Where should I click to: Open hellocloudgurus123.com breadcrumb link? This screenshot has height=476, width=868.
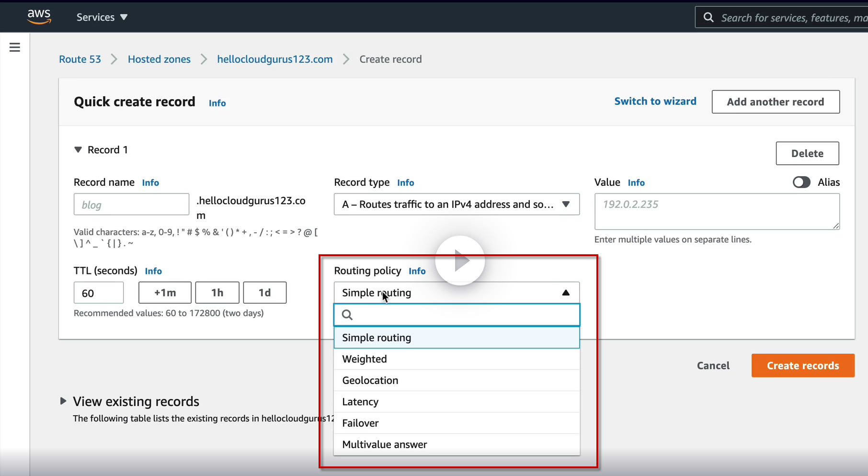click(x=275, y=59)
